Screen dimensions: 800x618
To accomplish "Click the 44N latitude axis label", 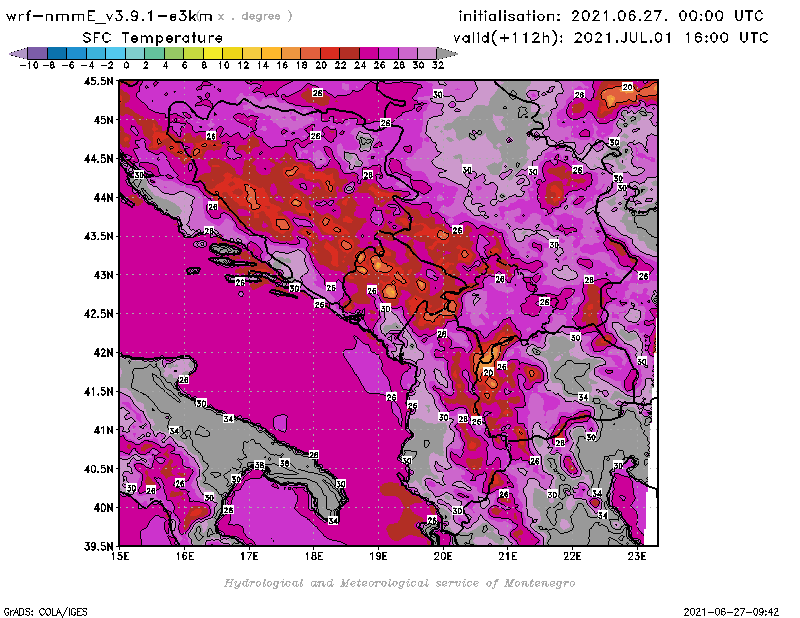I will pos(103,197).
